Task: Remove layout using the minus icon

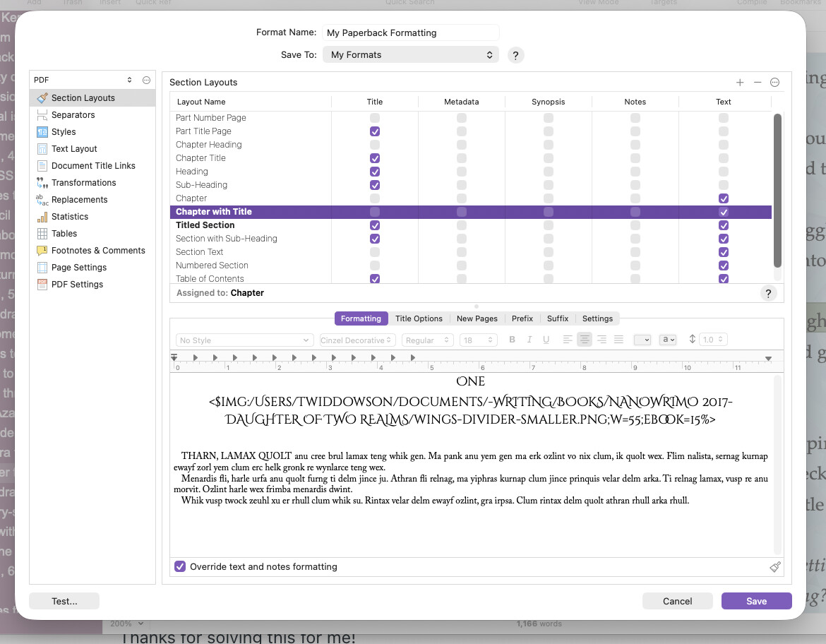Action: tap(758, 83)
